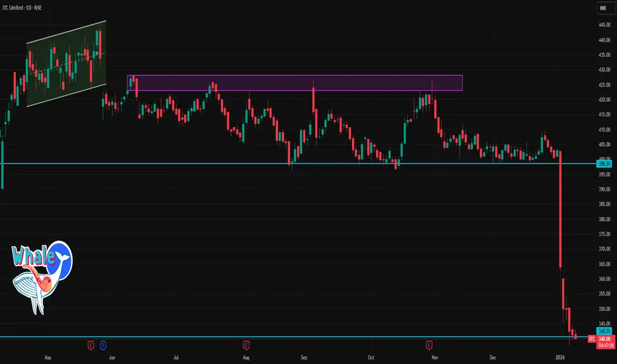Click the Sep label on time axis
This screenshot has height=364, width=617.
click(x=304, y=357)
